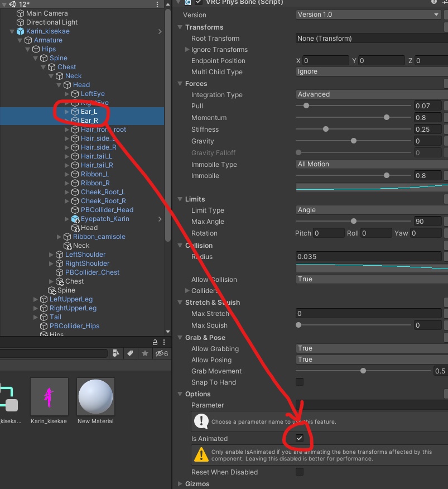Click the Grab Movement slider handle
448x489 pixels.
coord(363,371)
